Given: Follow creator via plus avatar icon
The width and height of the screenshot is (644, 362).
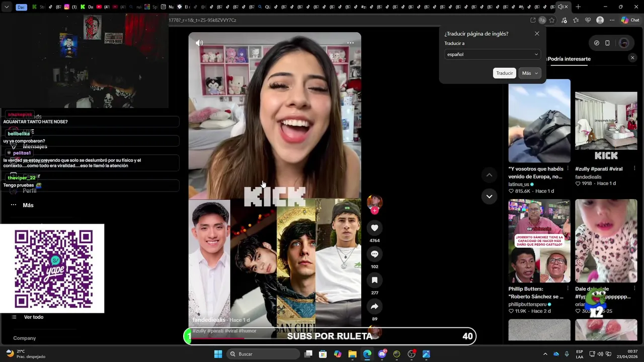Looking at the screenshot, I should coord(374,211).
